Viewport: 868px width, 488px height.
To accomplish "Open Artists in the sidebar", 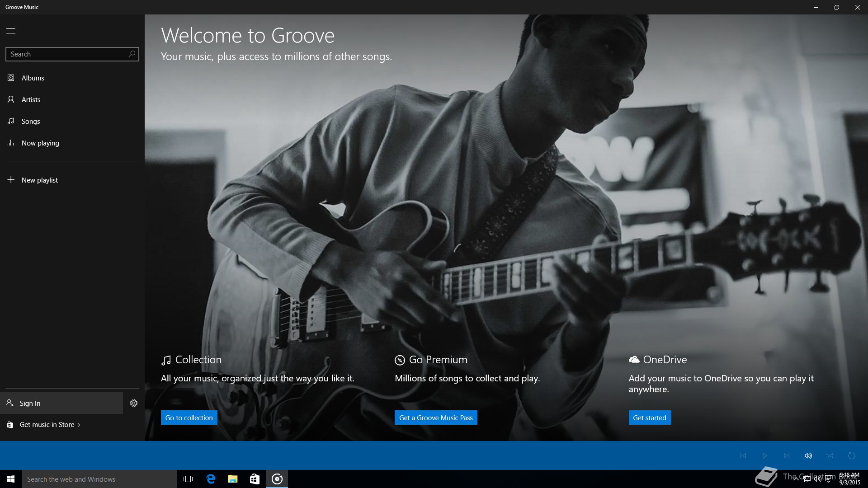I will click(x=72, y=100).
